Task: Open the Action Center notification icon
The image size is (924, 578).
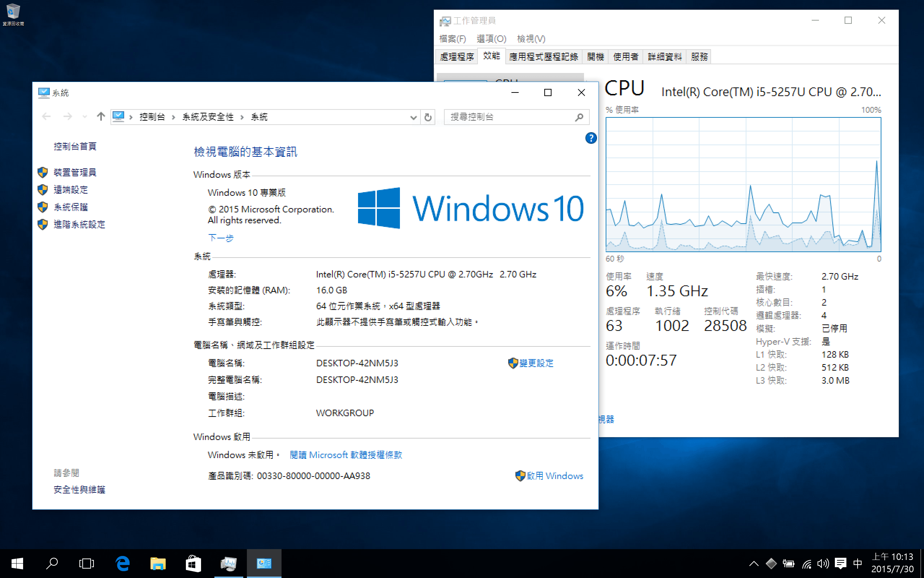Action: (x=840, y=564)
